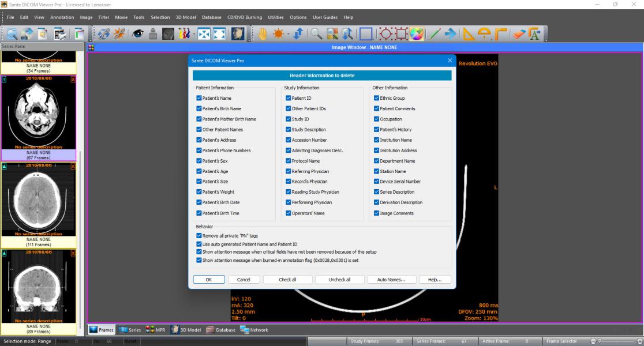
Task: Uncheck the Patient's Birth Date checkbox
Action: [x=199, y=202]
